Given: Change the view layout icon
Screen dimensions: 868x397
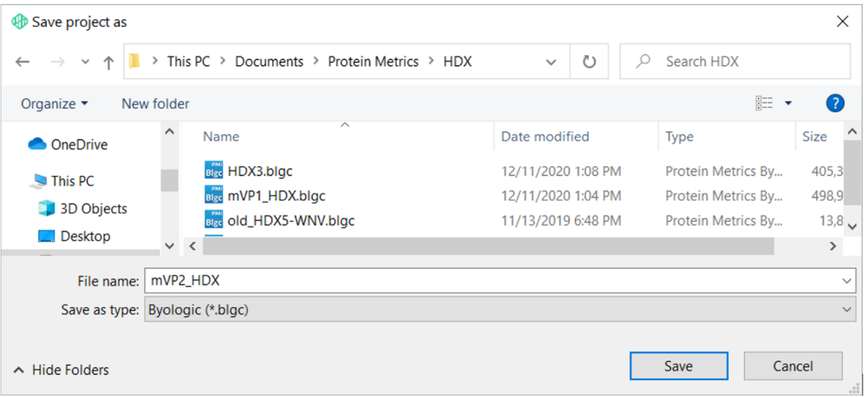Looking at the screenshot, I should pos(764,103).
